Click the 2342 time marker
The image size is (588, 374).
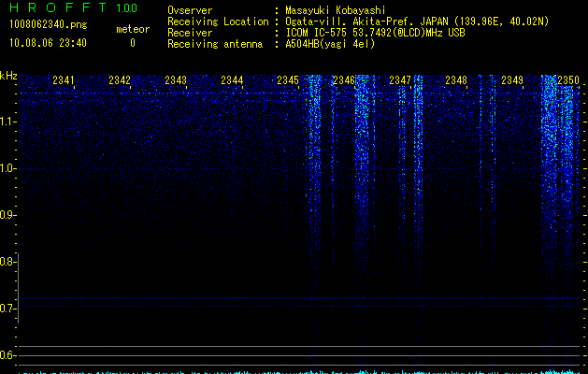120,80
